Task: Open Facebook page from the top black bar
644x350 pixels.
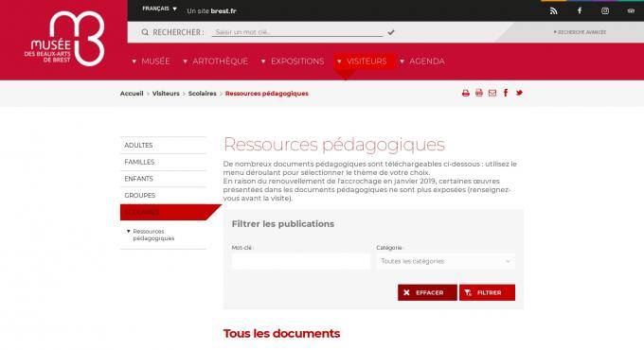Action: pos(580,10)
